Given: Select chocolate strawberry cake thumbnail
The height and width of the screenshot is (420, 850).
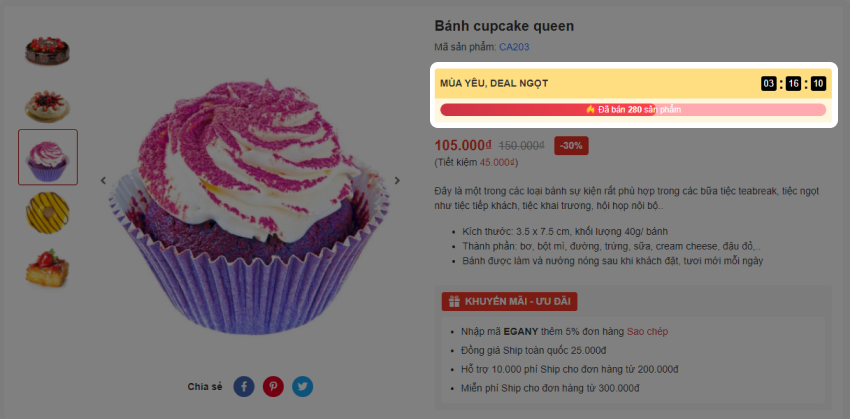Looking at the screenshot, I should (x=48, y=51).
